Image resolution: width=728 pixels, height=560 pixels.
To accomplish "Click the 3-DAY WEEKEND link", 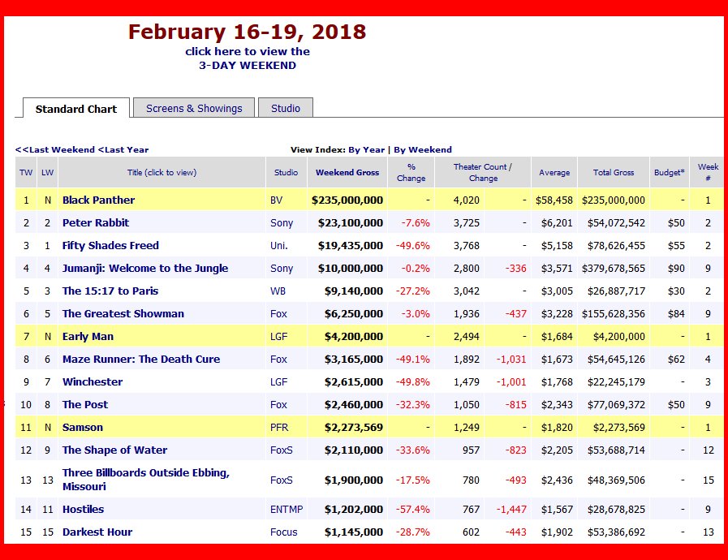I will click(x=248, y=66).
